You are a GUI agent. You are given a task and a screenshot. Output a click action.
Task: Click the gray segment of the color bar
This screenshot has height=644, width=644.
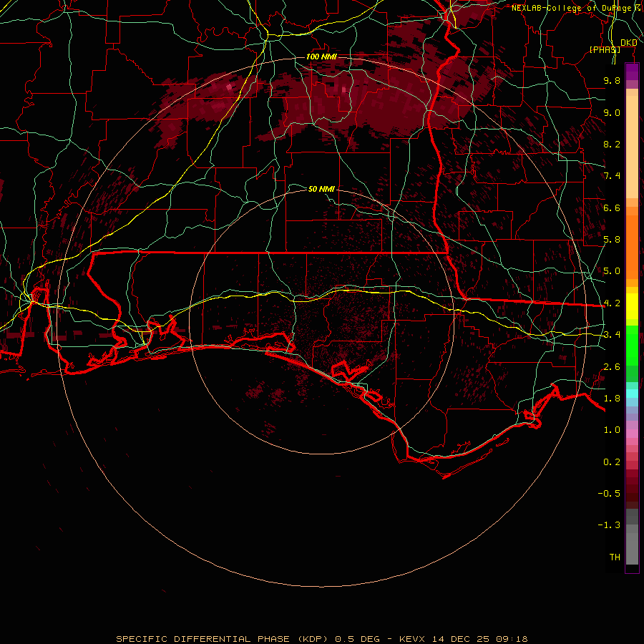click(632, 538)
